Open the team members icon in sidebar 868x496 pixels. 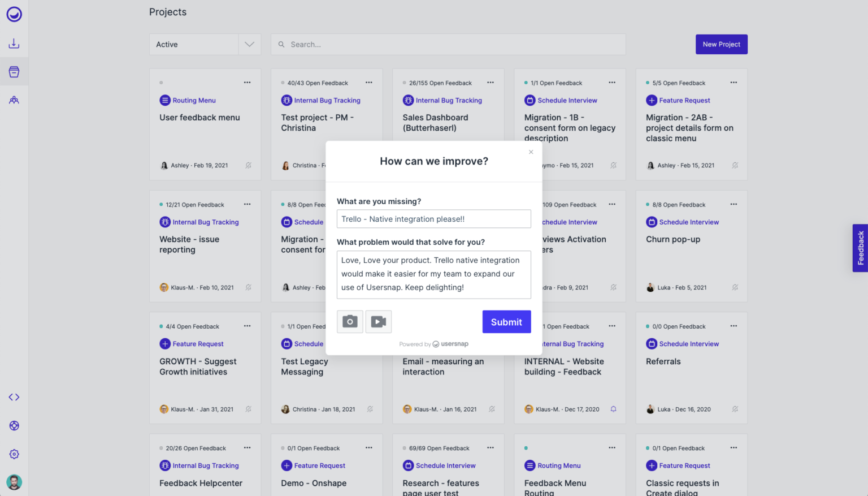pyautogui.click(x=14, y=100)
